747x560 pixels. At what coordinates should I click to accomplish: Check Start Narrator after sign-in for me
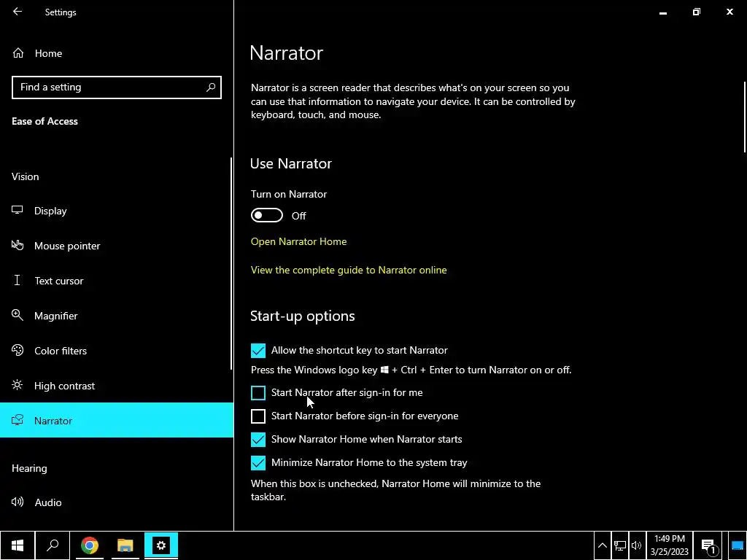[x=258, y=393]
